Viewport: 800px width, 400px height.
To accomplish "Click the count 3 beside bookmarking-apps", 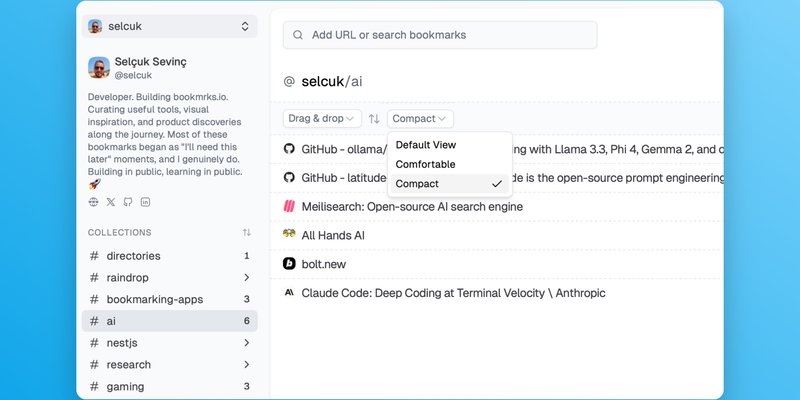I will coord(246,299).
